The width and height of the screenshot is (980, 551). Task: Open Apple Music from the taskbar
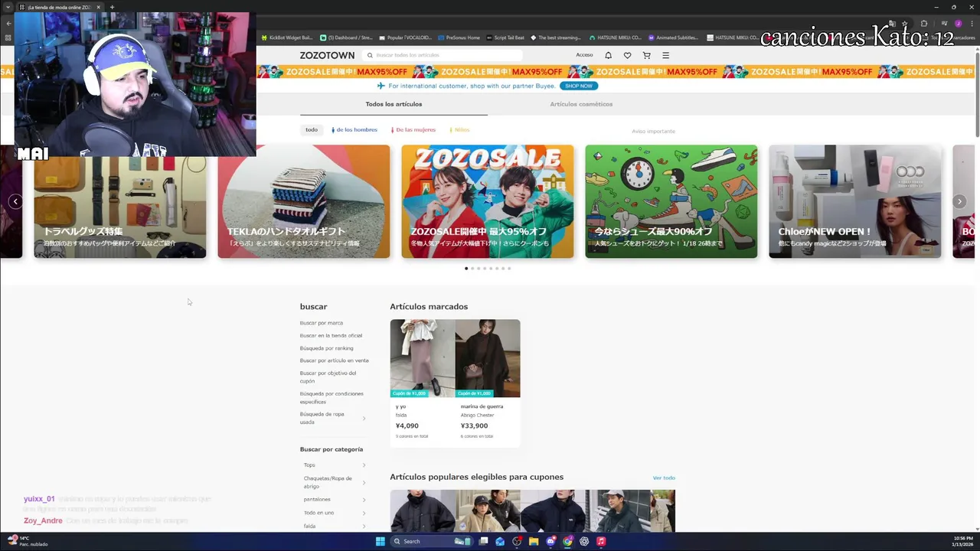pos(601,541)
